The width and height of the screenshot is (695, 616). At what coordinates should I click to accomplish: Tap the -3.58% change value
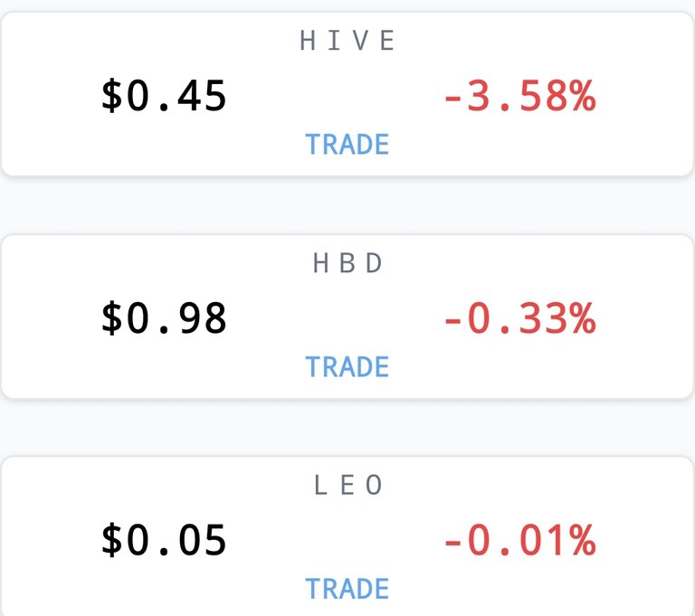point(519,96)
